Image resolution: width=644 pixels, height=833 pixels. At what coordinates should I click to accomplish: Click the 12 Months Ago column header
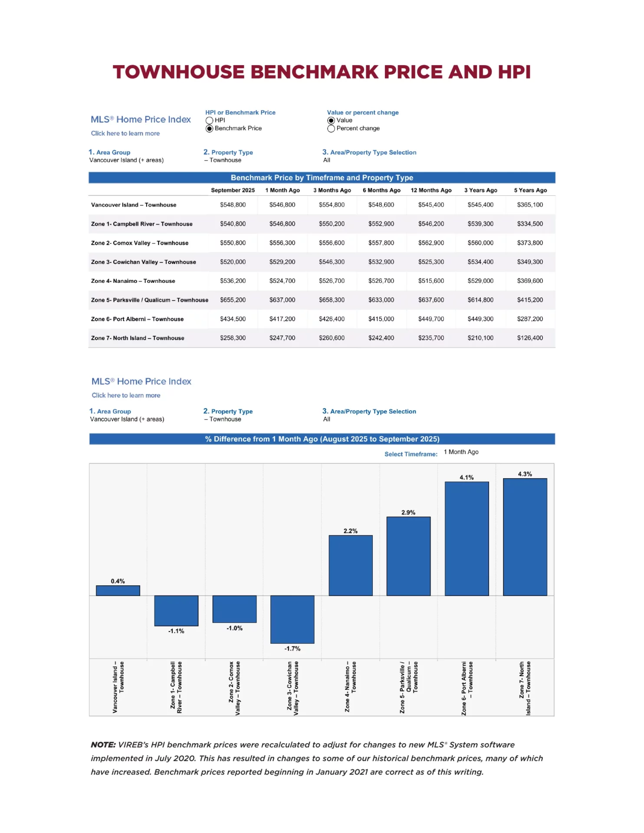(x=431, y=190)
